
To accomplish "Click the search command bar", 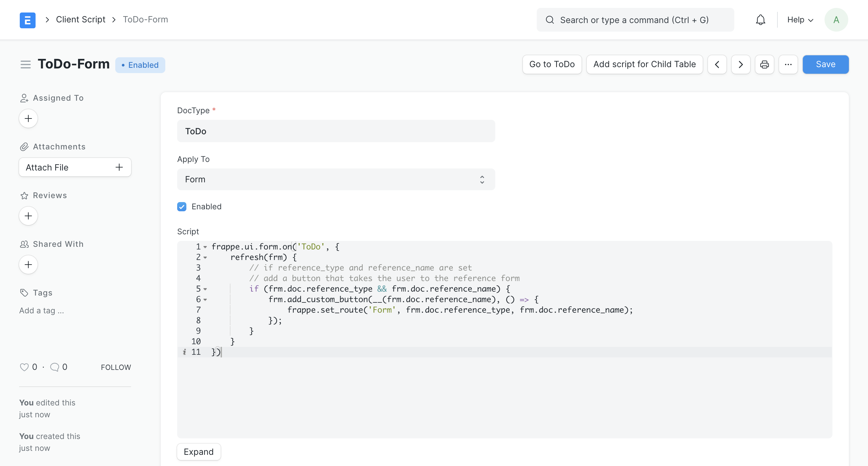I will [x=635, y=19].
